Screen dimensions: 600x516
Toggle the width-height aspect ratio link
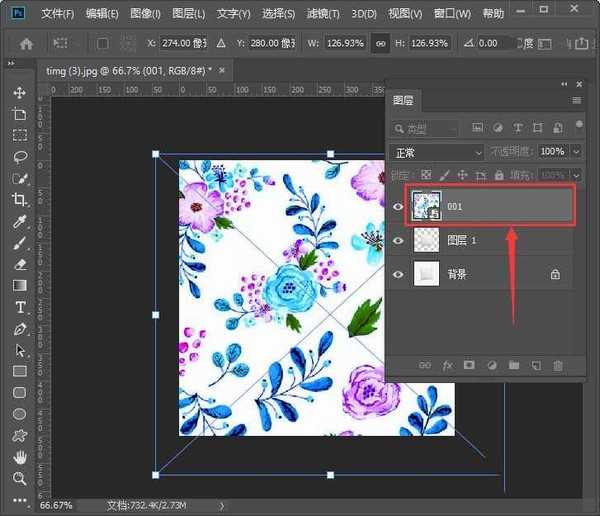pos(380,44)
